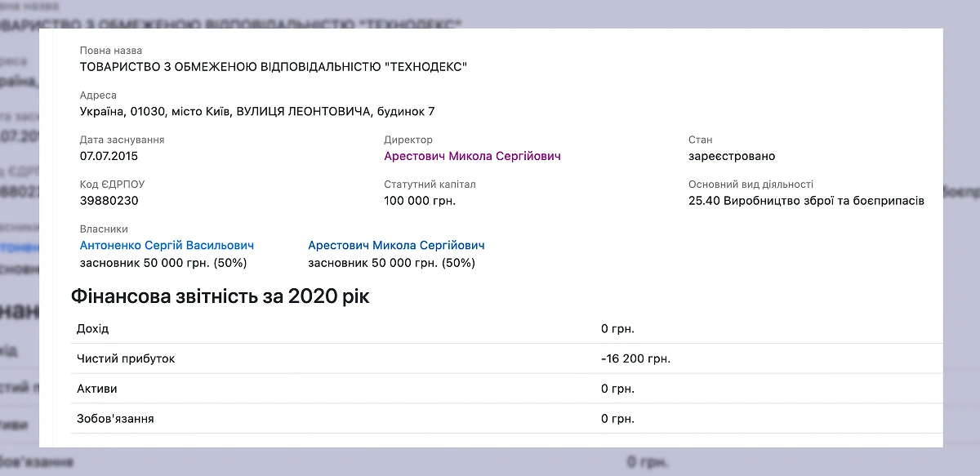
Task: Select the Чистий прибуток row label
Action: coord(126,358)
